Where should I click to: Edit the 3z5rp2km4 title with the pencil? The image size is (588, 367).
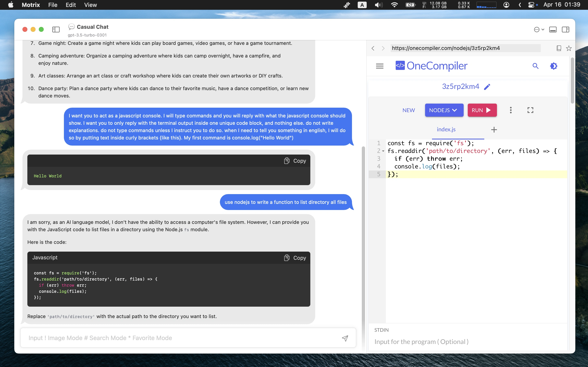click(x=487, y=87)
